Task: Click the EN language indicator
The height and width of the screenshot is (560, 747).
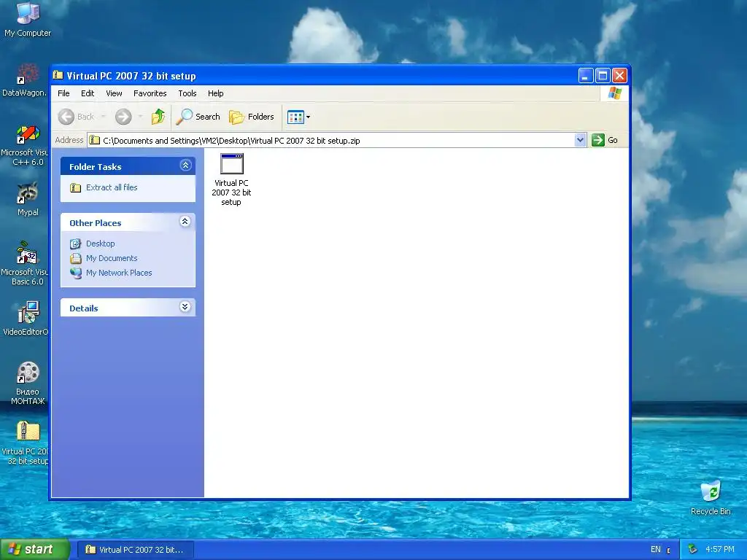Action: [x=656, y=550]
